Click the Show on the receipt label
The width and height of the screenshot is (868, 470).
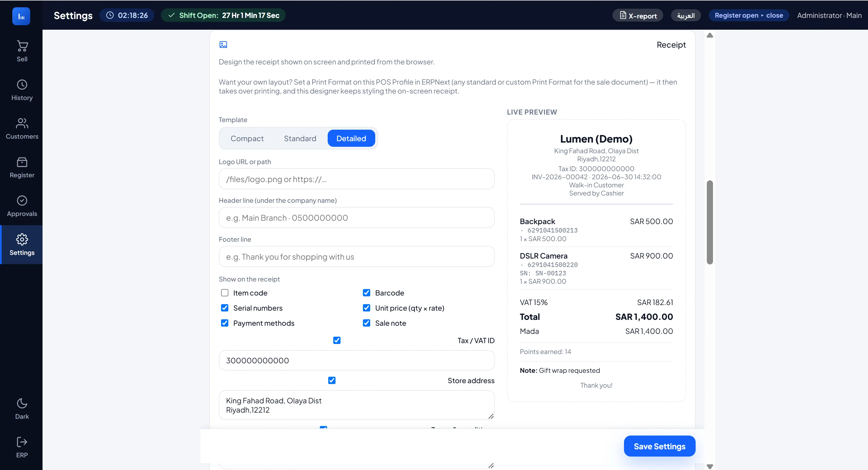[x=249, y=279]
